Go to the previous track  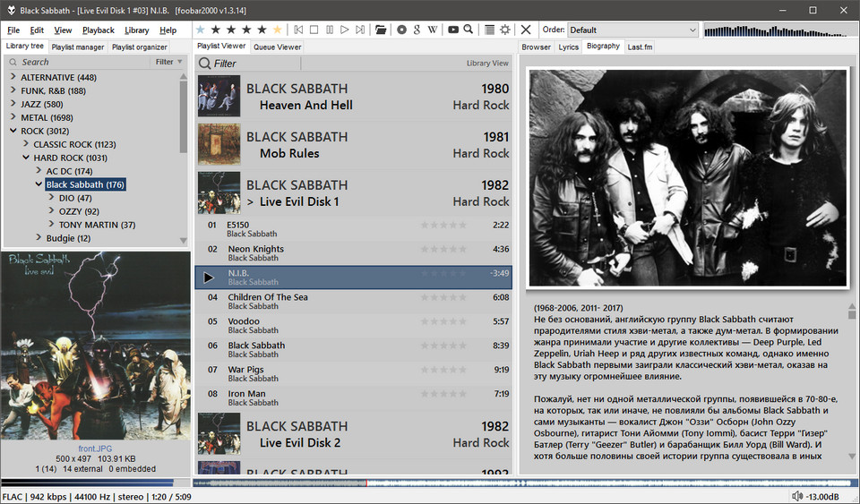pos(298,30)
